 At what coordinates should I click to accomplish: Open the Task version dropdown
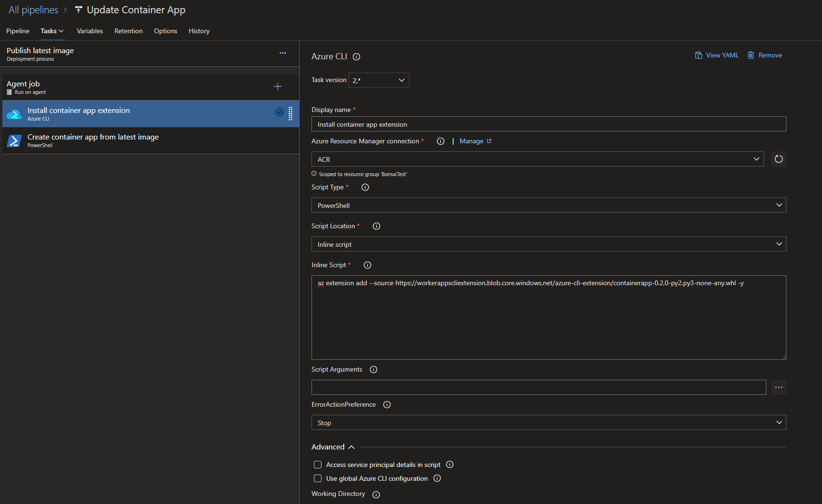[x=379, y=80]
